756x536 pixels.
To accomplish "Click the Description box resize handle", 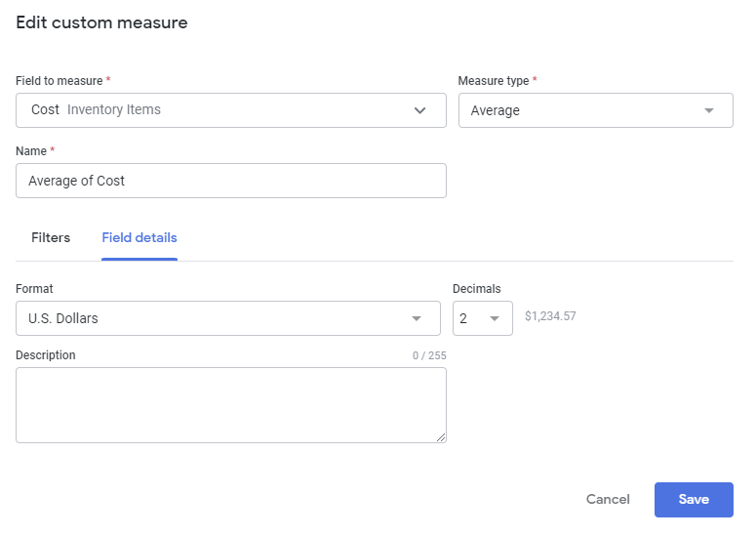I will 441,437.
